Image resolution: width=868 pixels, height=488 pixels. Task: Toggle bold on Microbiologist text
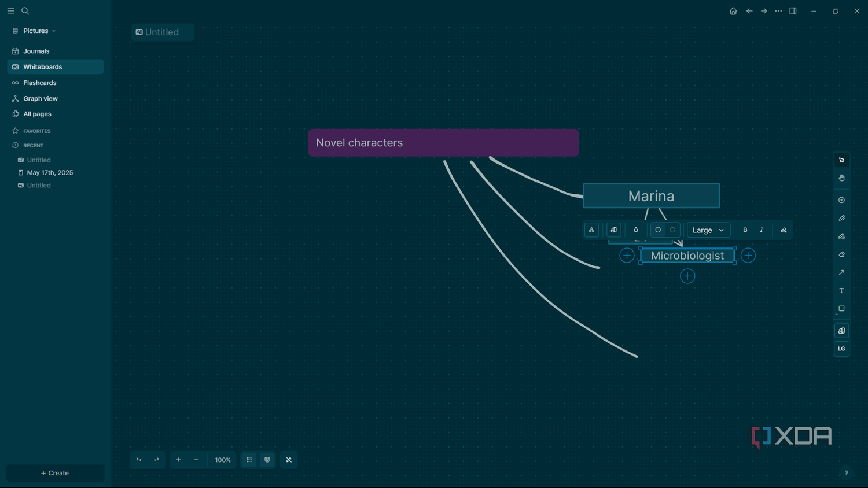point(745,230)
